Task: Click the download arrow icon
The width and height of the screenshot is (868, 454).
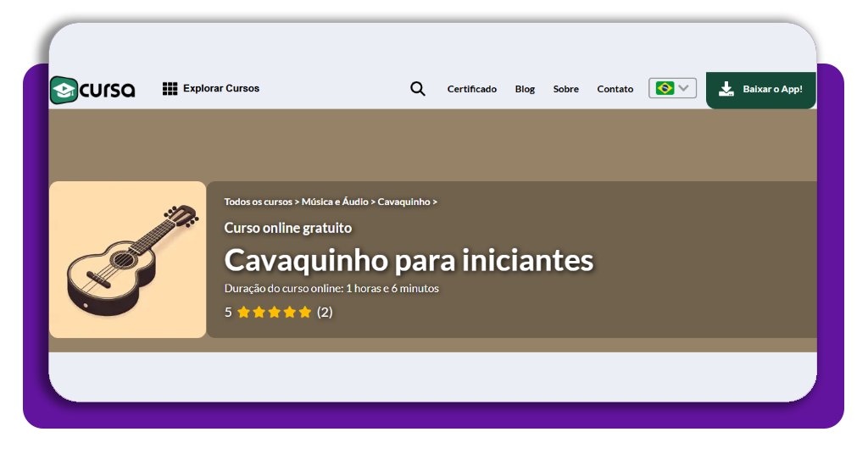Action: (x=726, y=89)
